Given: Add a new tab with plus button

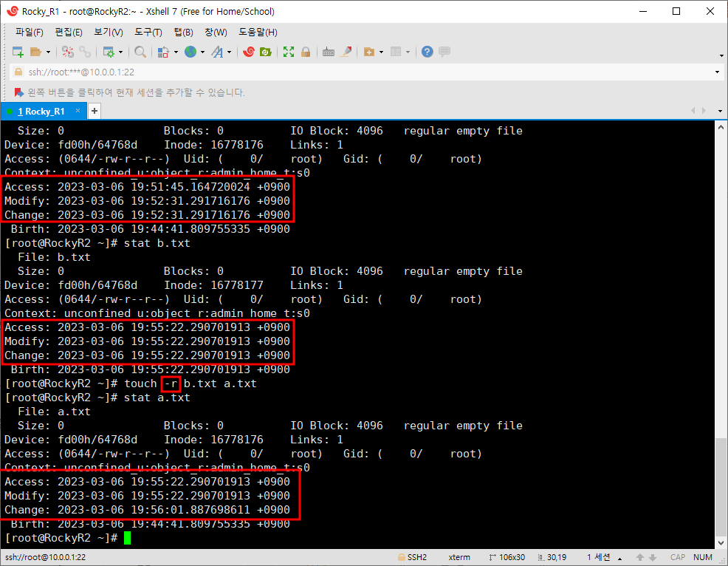Looking at the screenshot, I should click(x=95, y=111).
